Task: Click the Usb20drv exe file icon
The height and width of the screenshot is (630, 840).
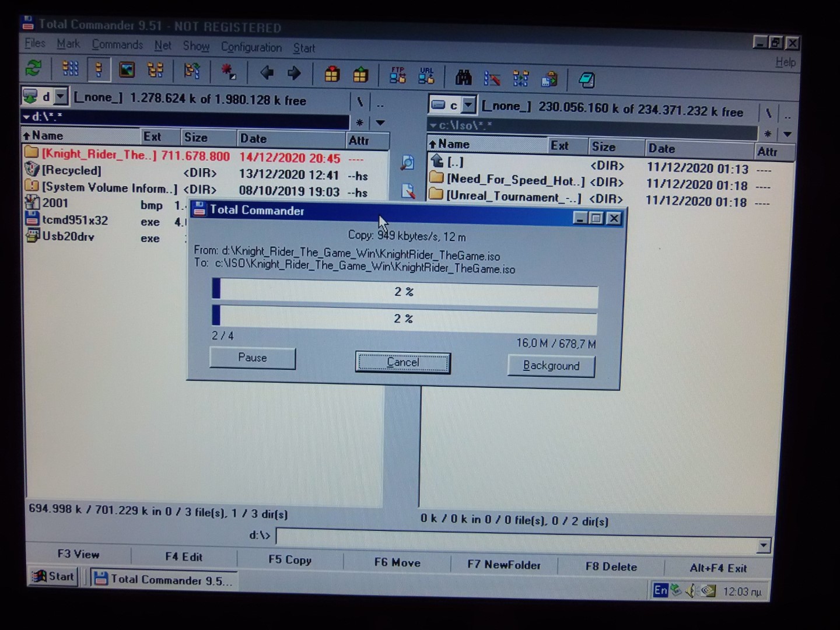Action: pos(32,236)
